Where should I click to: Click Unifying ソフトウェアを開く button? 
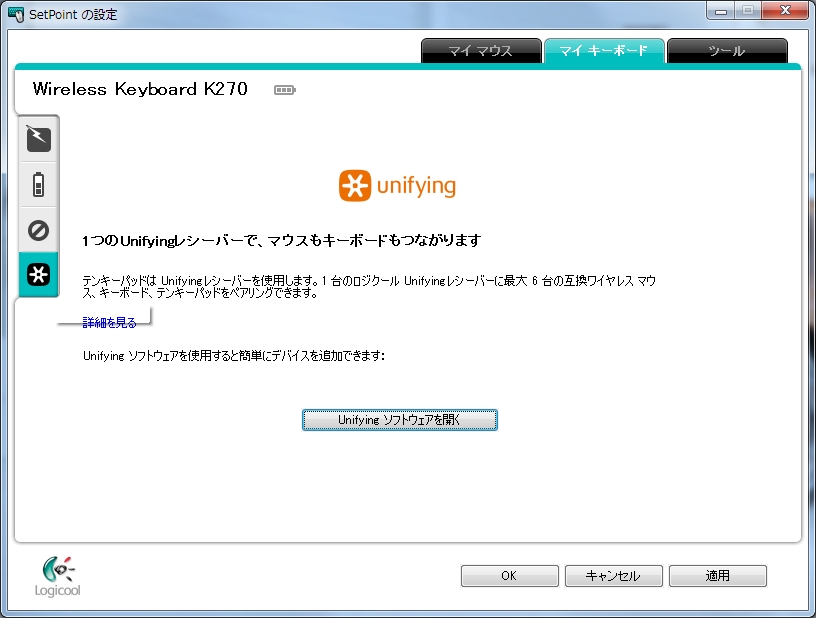400,420
